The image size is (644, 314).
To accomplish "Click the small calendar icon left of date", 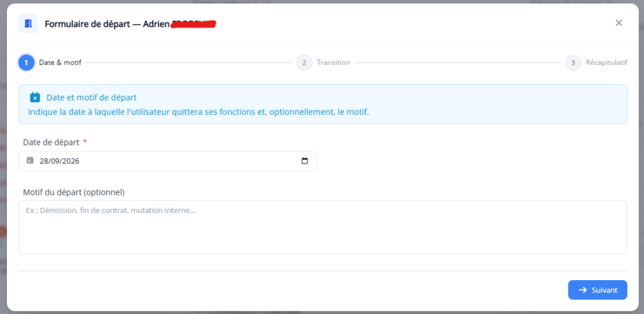I will click(x=30, y=160).
